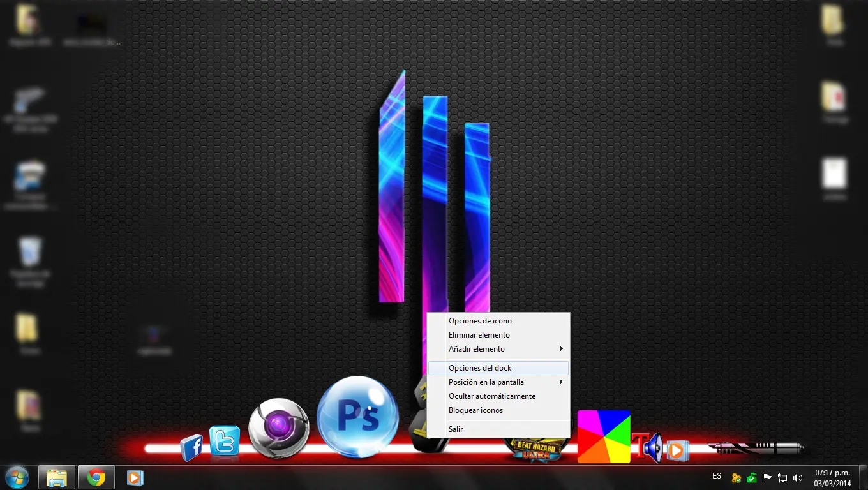Select Opciones del dock menu entry

[x=498, y=368]
